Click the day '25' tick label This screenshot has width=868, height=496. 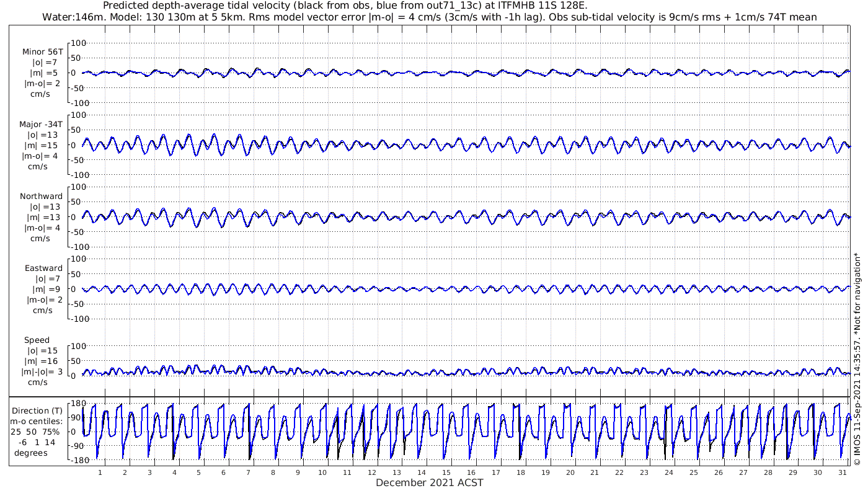point(693,472)
